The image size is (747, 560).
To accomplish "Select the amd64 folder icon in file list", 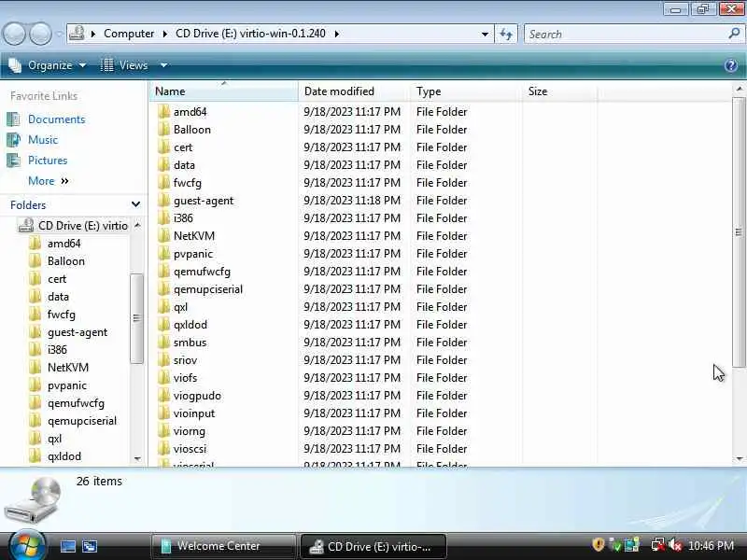I will [x=164, y=111].
